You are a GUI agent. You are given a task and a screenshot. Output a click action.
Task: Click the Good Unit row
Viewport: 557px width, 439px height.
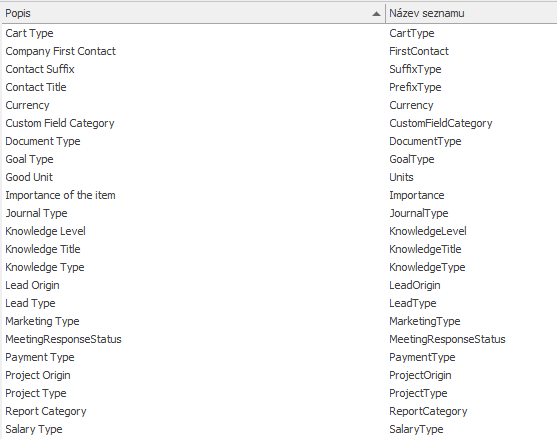point(279,177)
